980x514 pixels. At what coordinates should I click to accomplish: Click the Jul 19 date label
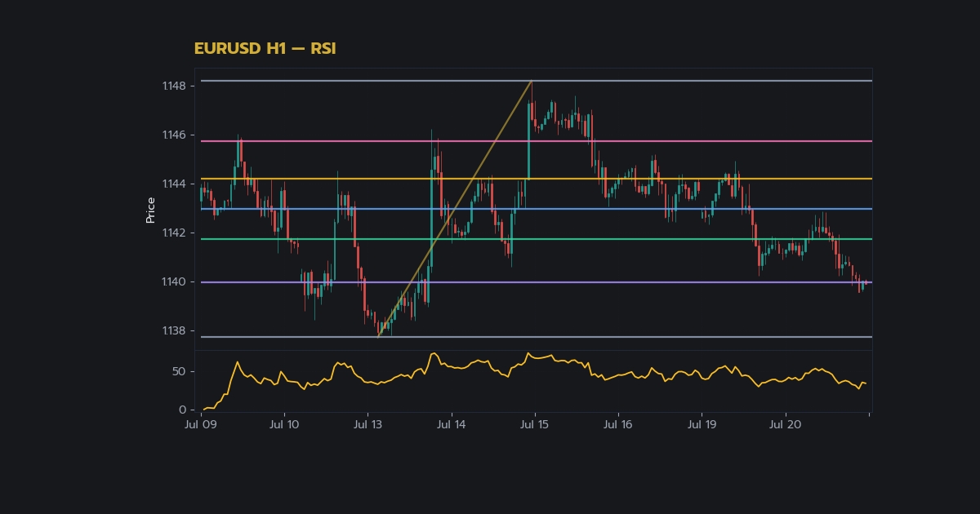pos(702,424)
